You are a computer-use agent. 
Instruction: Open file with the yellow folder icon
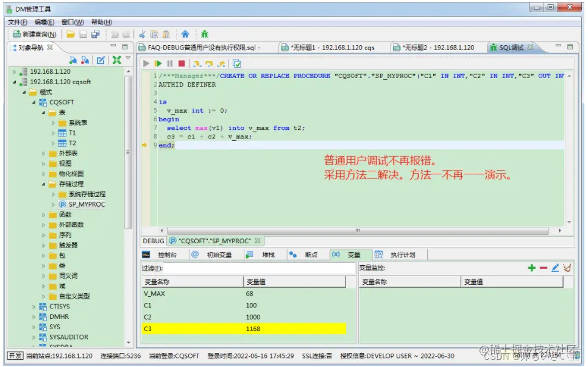[71, 35]
